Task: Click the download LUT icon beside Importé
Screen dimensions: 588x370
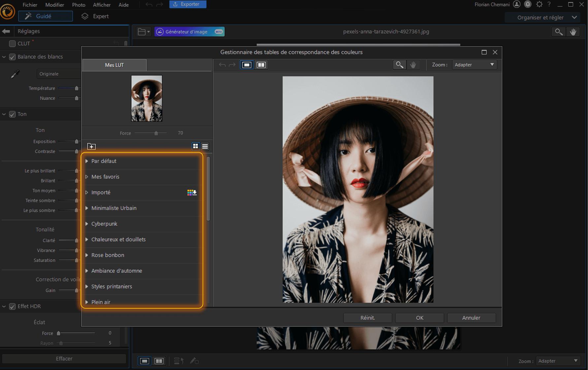Action: click(x=192, y=193)
